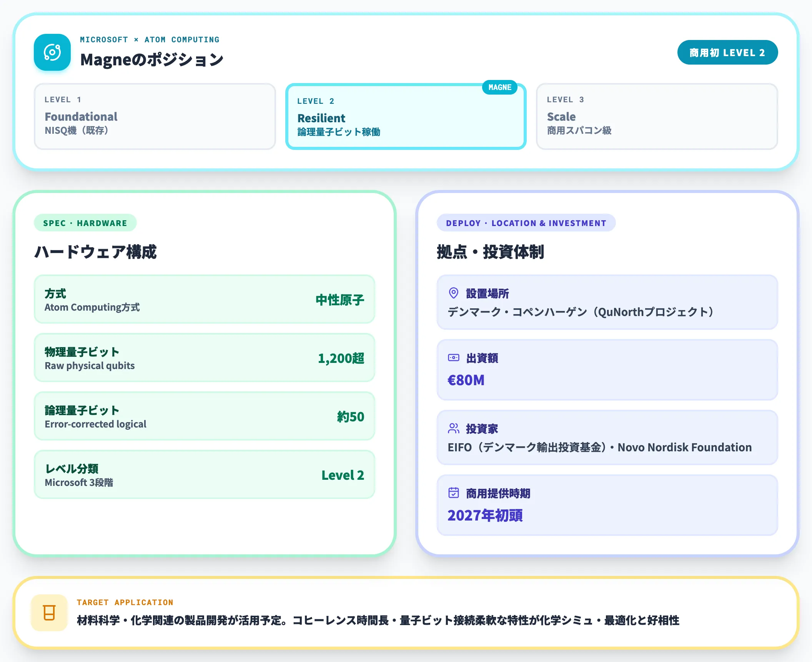Viewport: 812px width, 662px height.
Task: Click the Error-corrected logical label
Action: (95, 424)
